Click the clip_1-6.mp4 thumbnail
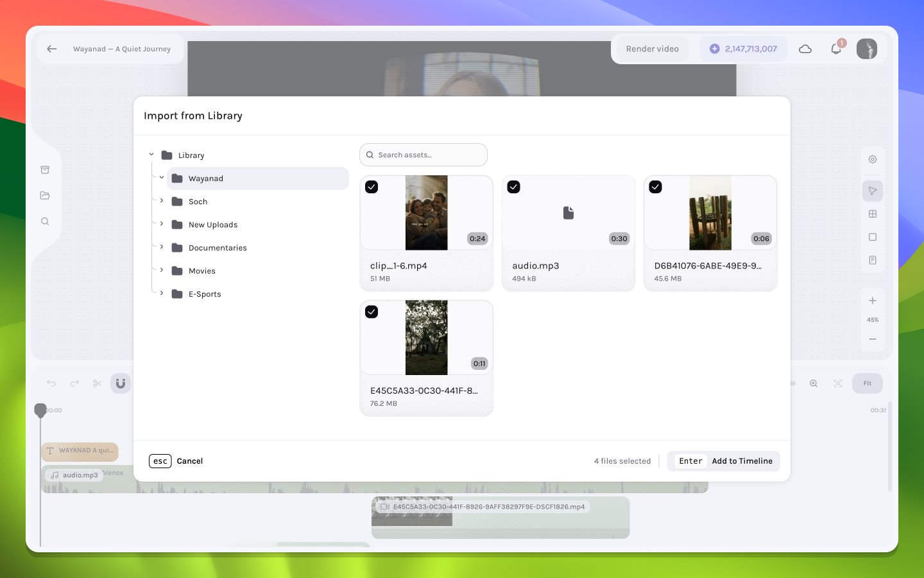 click(x=427, y=213)
